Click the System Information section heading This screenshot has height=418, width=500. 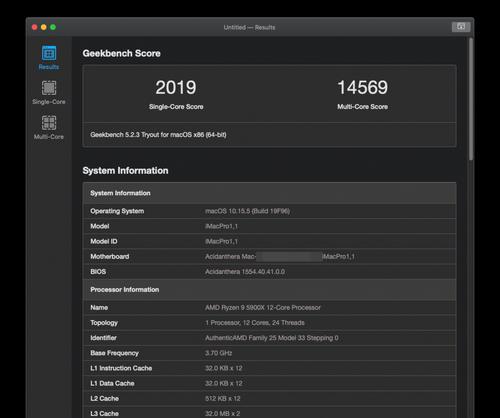coord(125,171)
